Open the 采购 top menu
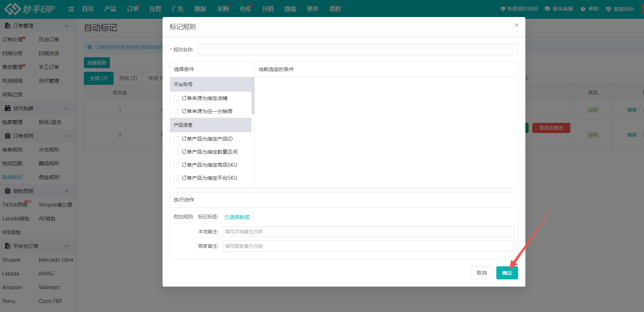Screen dimensions: 644x312 222,9
